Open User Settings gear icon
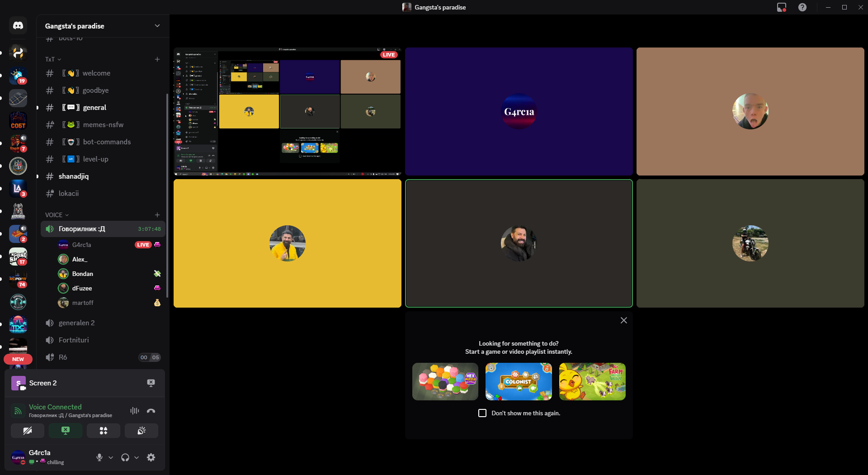868x475 pixels. coord(151,457)
